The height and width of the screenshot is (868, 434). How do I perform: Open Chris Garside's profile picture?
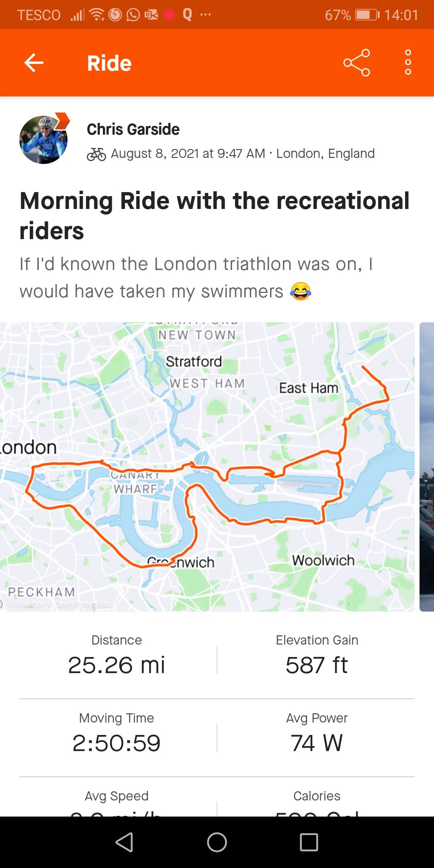click(43, 139)
